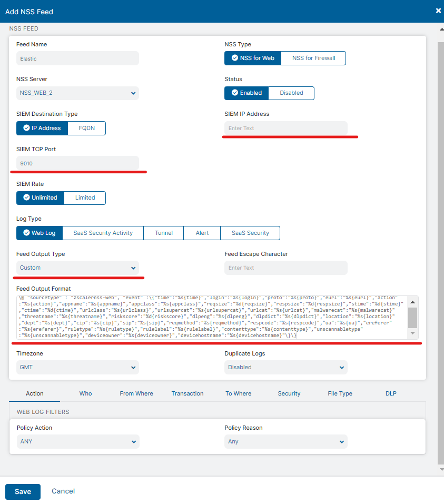
Task: Switch to the From Where filter tab
Action: pos(136,393)
